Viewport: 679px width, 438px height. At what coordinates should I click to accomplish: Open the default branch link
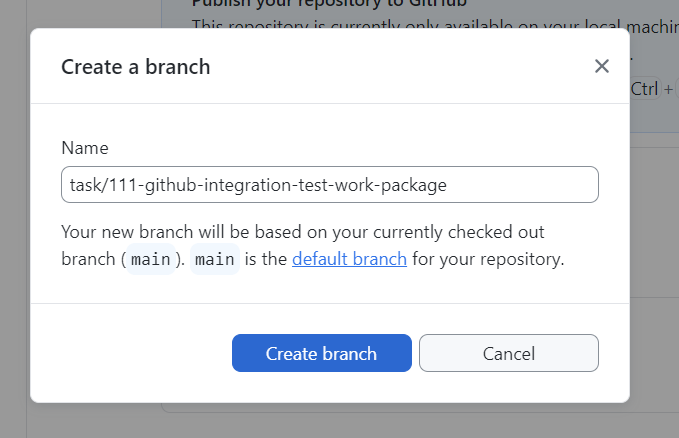pyautogui.click(x=349, y=260)
